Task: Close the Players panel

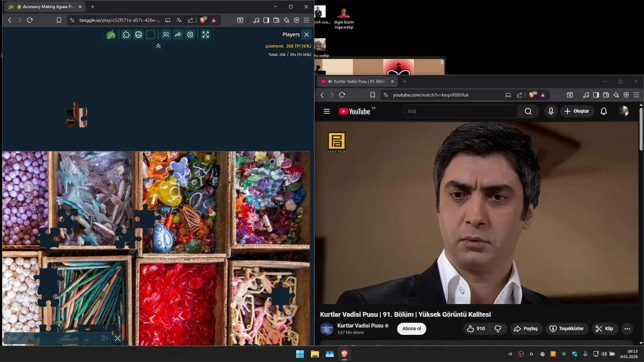Action: click(306, 35)
